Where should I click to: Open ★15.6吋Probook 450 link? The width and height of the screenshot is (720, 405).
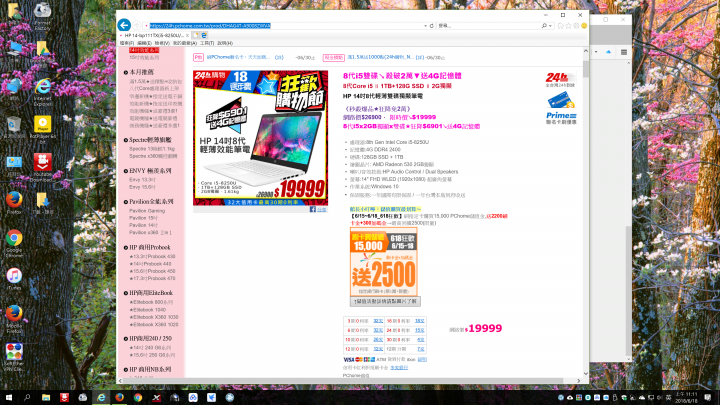pyautogui.click(x=152, y=271)
